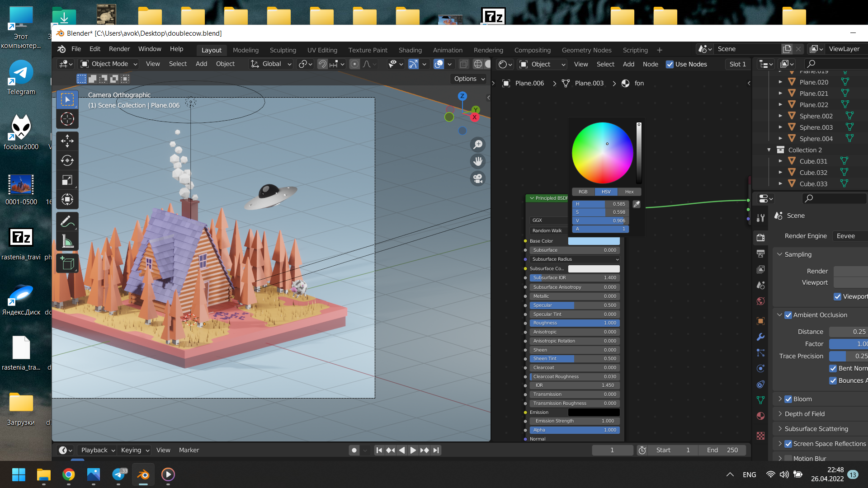
Task: Select the Measure tool
Action: pos(67,242)
